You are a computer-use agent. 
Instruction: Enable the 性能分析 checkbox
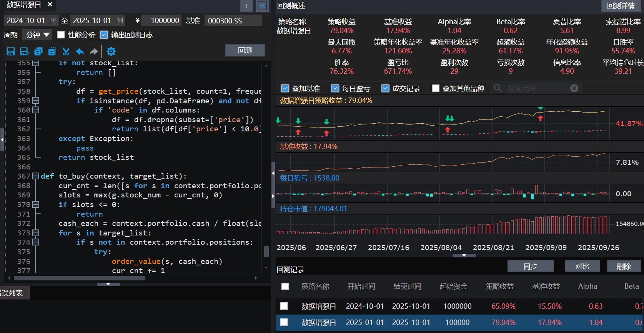pos(61,35)
